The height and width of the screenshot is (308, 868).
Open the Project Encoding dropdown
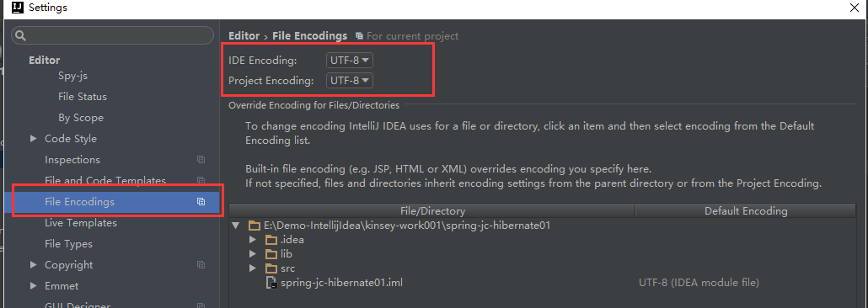(x=349, y=81)
